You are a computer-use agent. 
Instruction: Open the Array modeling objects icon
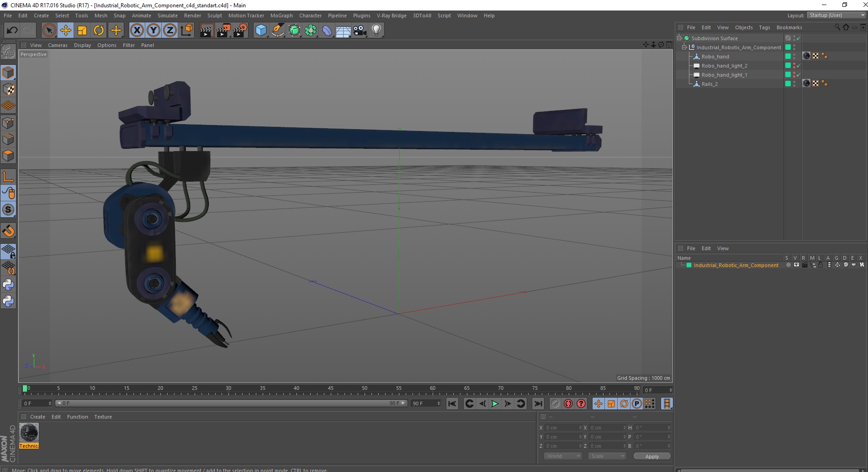pyautogui.click(x=311, y=31)
